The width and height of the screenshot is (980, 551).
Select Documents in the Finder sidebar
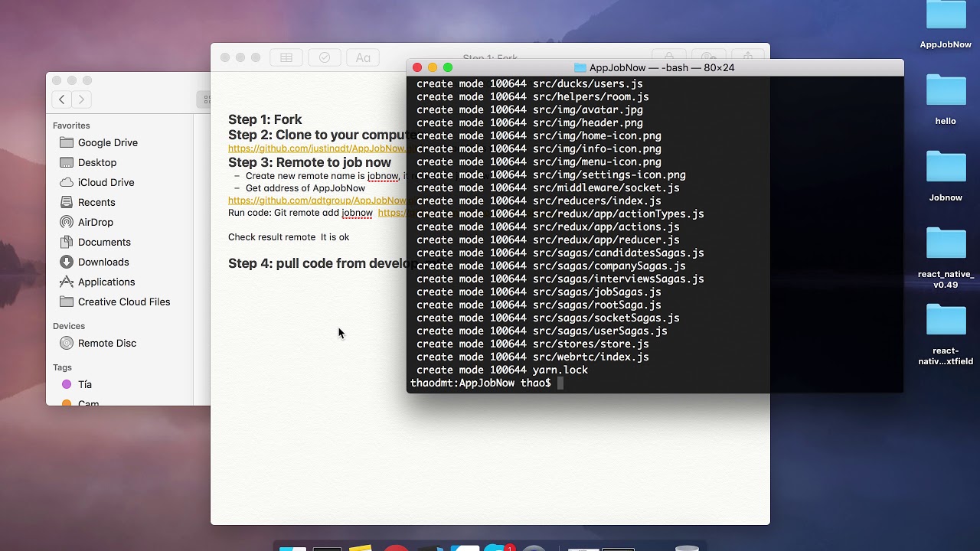(104, 242)
